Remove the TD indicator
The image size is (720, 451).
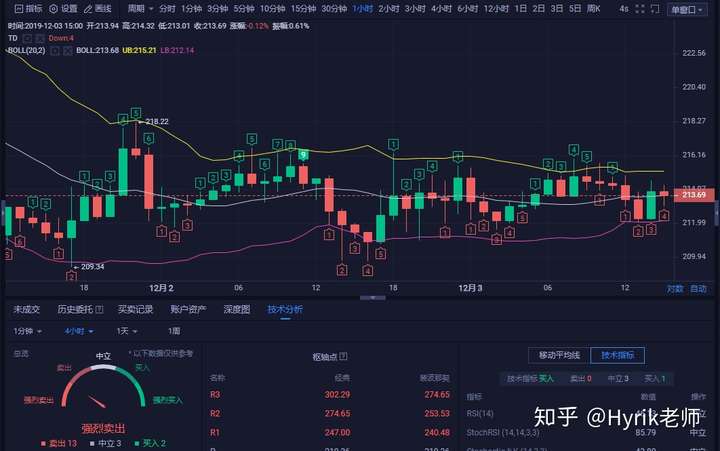[40, 39]
